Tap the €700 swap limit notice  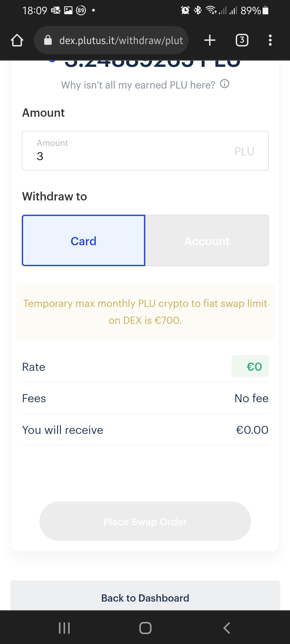click(x=145, y=312)
